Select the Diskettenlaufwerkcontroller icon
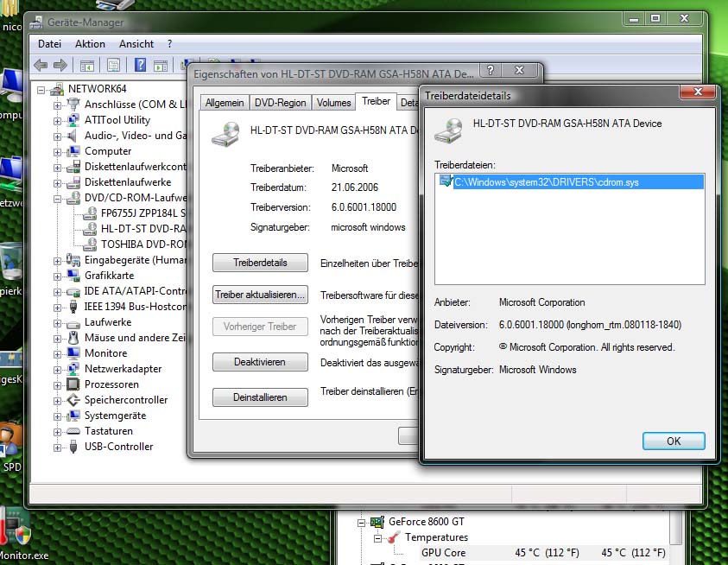The width and height of the screenshot is (728, 565). pyautogui.click(x=73, y=167)
